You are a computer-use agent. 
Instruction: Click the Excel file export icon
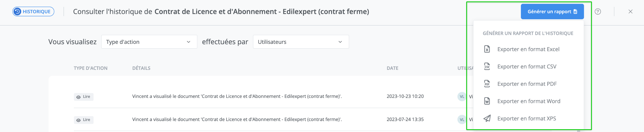(487, 49)
